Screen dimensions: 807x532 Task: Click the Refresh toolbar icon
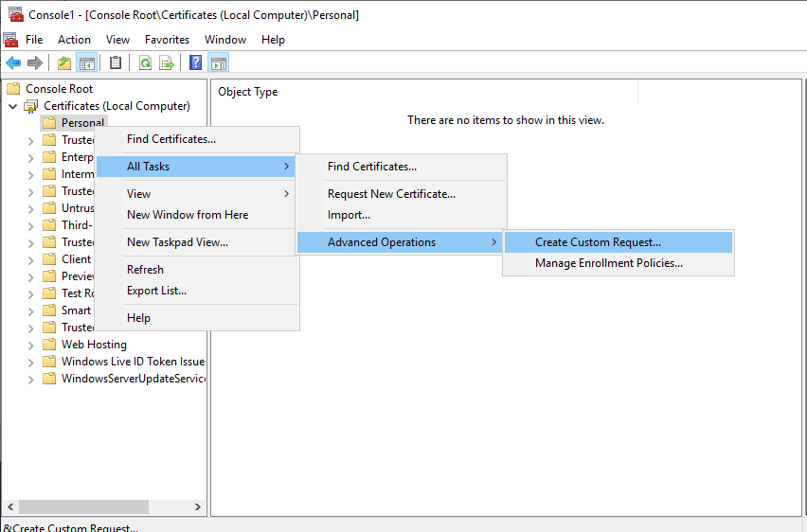pos(145,63)
